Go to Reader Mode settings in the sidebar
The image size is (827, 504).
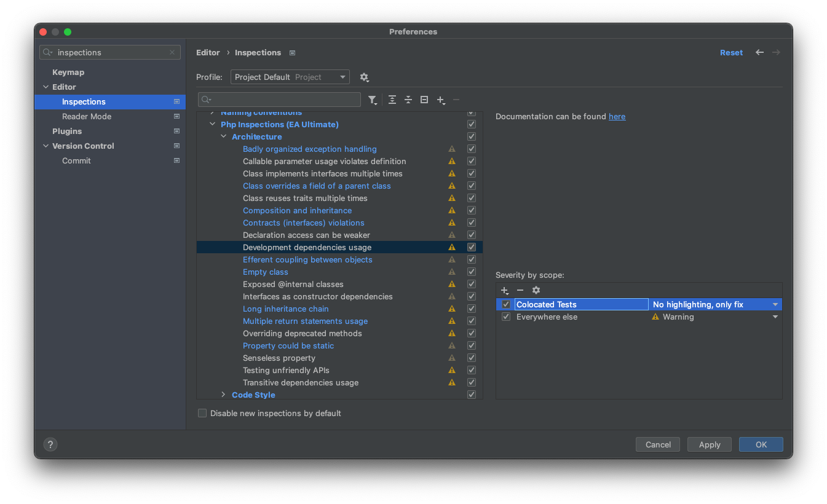(86, 116)
